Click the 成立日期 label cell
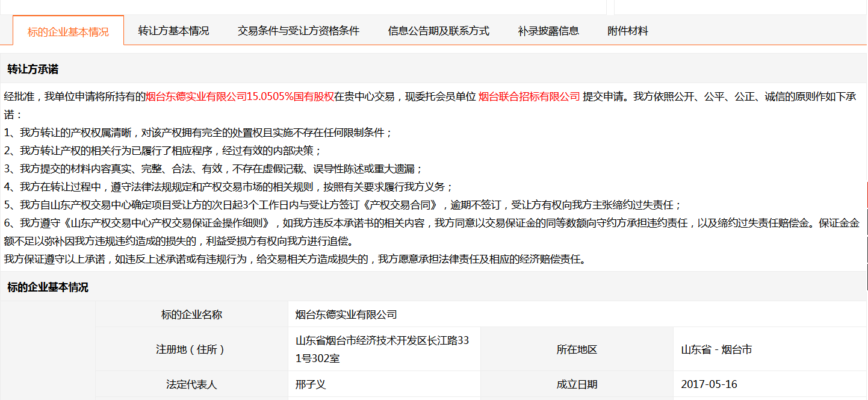868x400 pixels. coord(577,384)
